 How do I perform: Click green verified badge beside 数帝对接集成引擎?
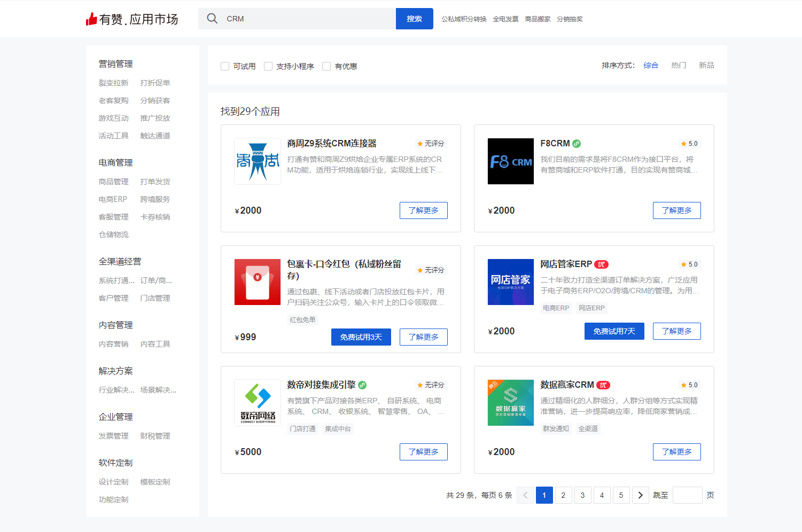[x=362, y=385]
